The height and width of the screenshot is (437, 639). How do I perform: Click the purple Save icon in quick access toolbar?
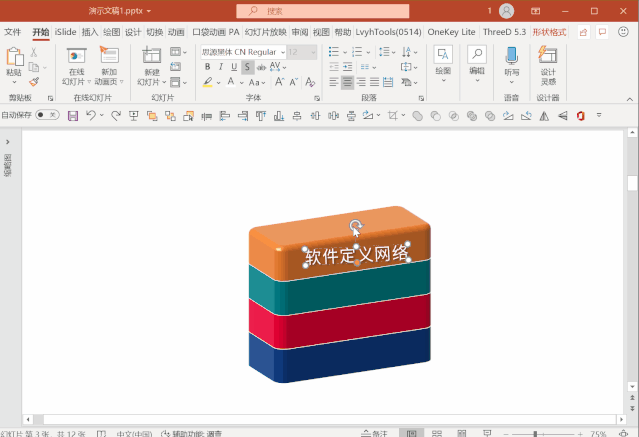[73, 116]
